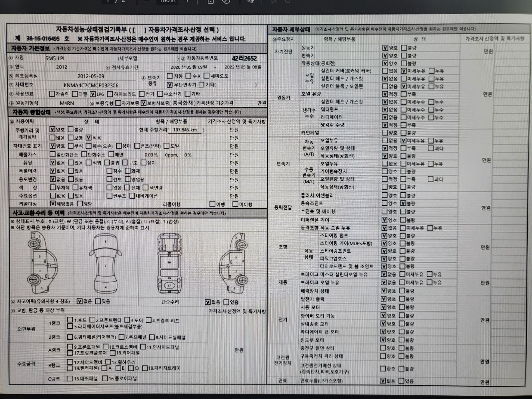
Task: Select the draw annotation tool
Action: (251, 1)
